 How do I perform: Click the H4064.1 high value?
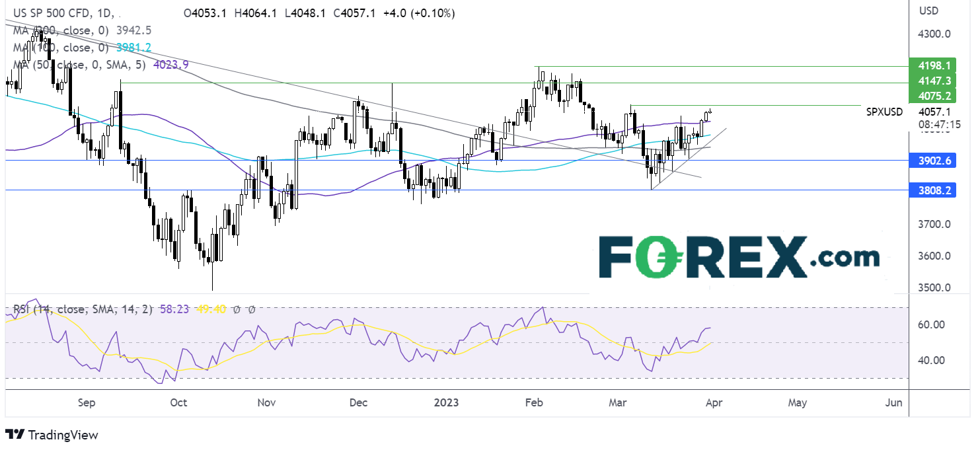[255, 13]
